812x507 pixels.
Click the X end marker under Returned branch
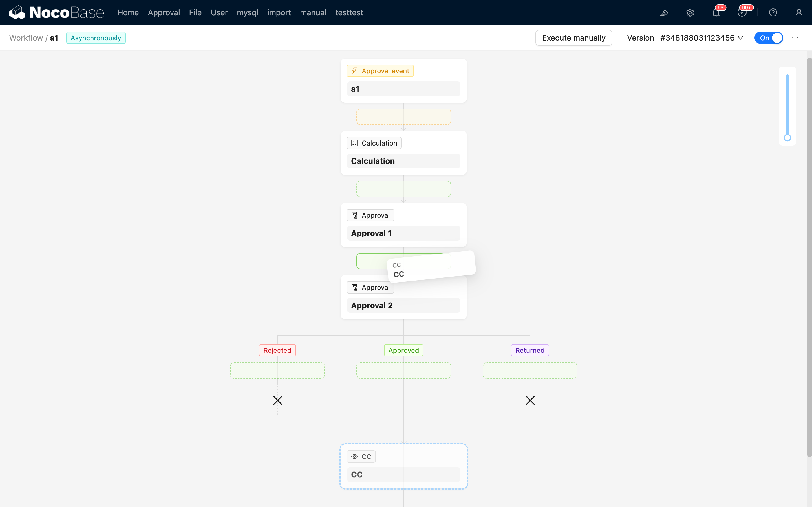(x=530, y=400)
